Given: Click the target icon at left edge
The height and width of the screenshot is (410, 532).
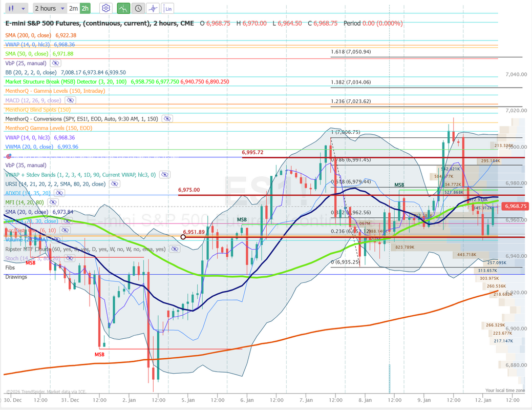Looking at the screenshot, I should pyautogui.click(x=8, y=156).
